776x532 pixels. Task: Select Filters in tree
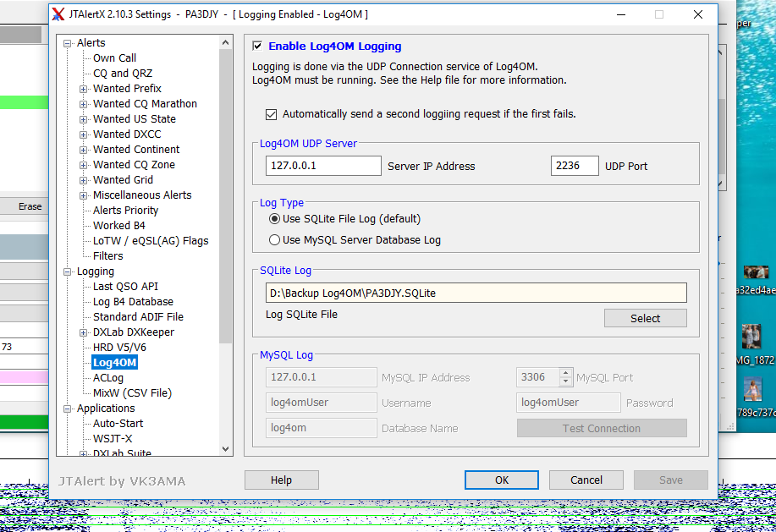pyautogui.click(x=107, y=256)
